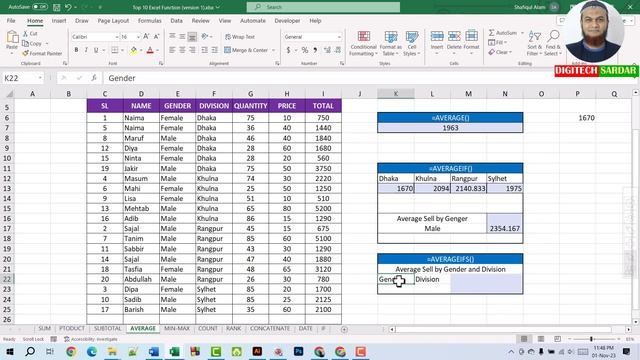Open the Fill dropdown
This screenshot has width=640, height=360.
[498, 42]
